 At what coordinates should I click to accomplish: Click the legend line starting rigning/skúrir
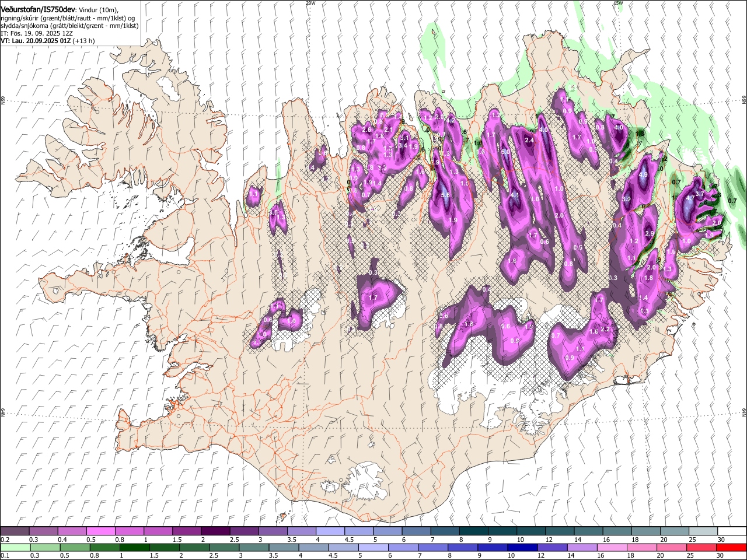[68, 19]
